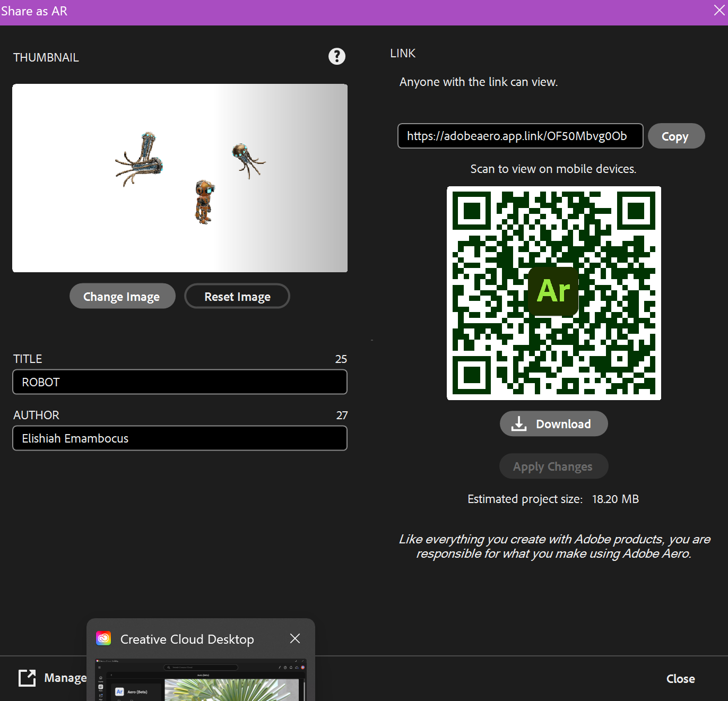Click the Aero QR code image
728x701 pixels.
pos(554,293)
